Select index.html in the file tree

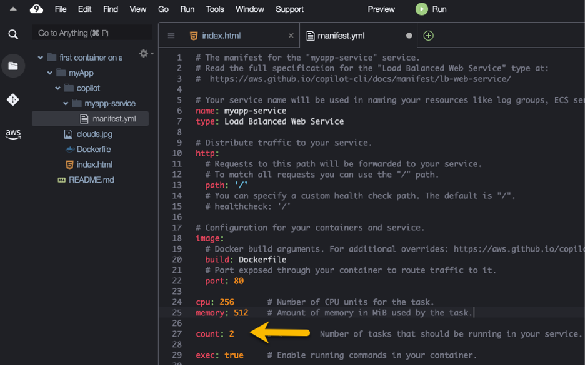coord(94,165)
